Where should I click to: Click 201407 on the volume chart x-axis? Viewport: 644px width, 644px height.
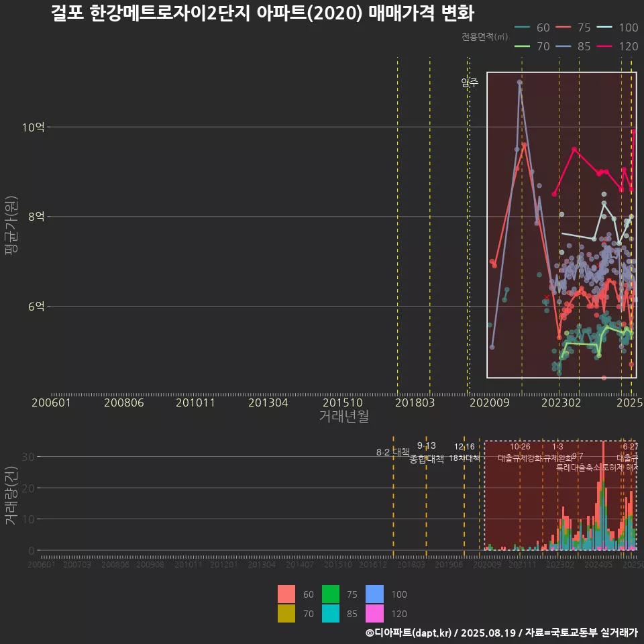click(x=300, y=565)
